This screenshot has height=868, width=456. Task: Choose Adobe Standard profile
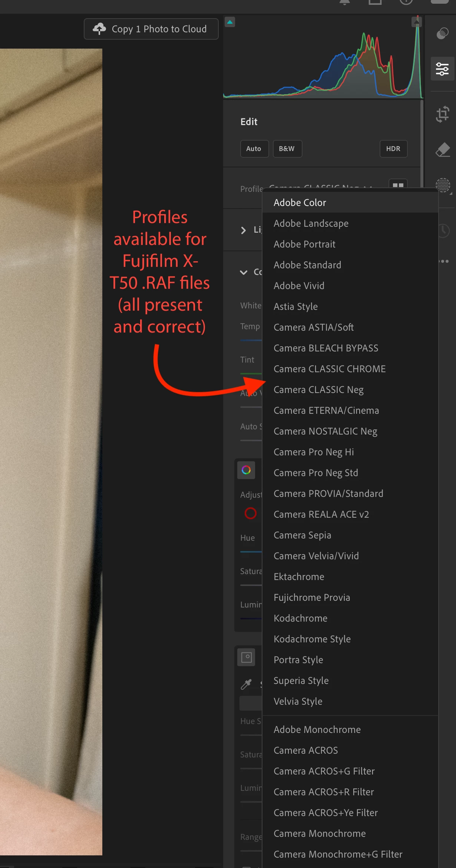click(350, 265)
